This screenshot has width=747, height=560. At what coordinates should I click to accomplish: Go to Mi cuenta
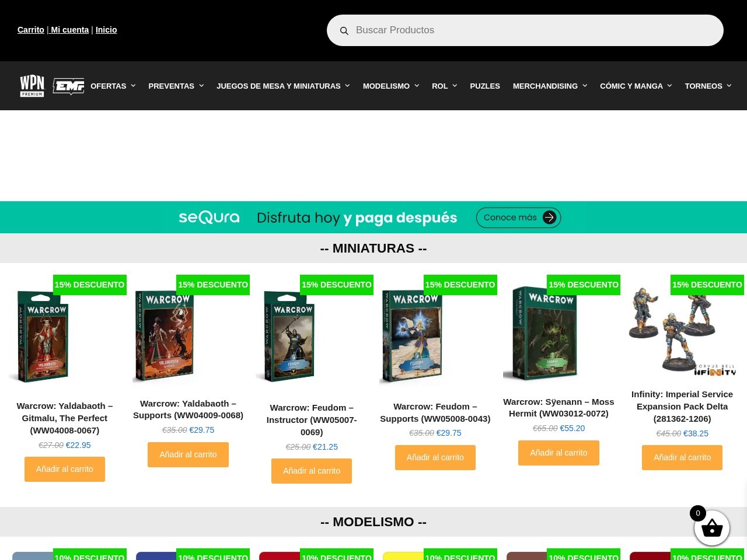(x=69, y=30)
